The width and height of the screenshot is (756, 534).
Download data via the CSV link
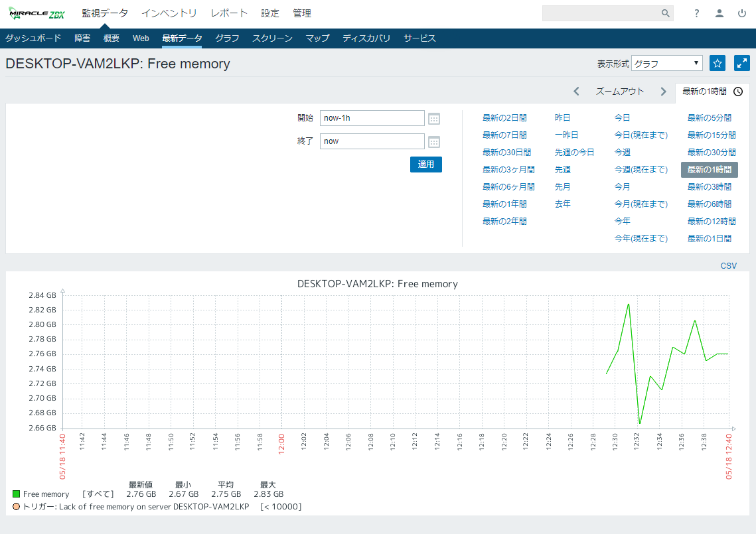728,265
